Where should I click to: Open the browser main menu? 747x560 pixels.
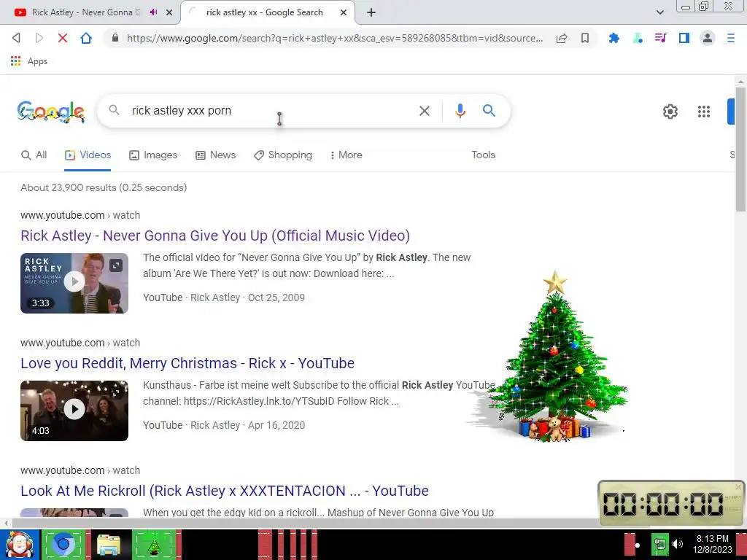tap(731, 38)
